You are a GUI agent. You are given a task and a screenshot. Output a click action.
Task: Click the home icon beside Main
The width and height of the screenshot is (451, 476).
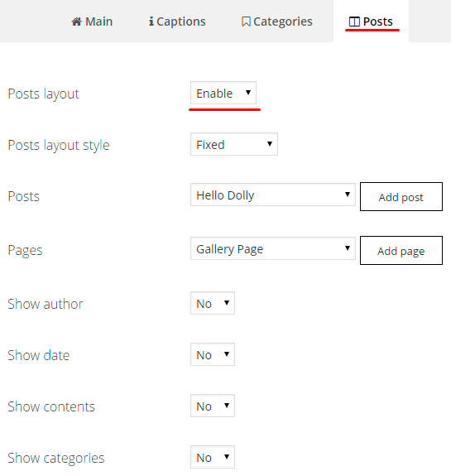[x=76, y=22]
